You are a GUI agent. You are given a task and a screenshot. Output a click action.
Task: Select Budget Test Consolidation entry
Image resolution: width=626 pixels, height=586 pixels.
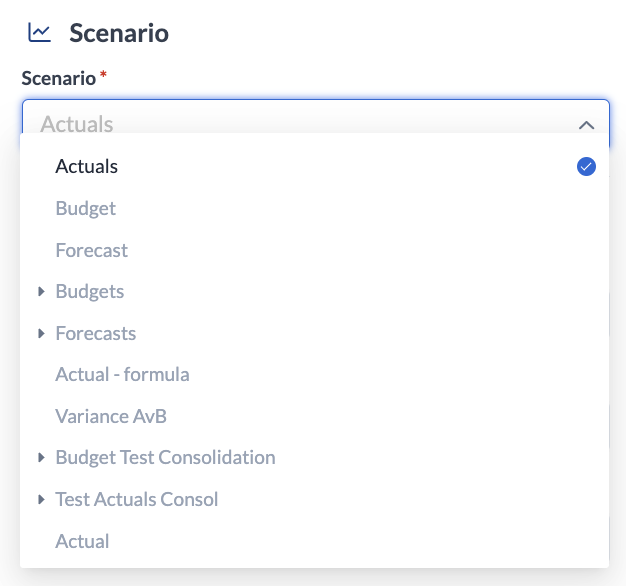pos(165,458)
